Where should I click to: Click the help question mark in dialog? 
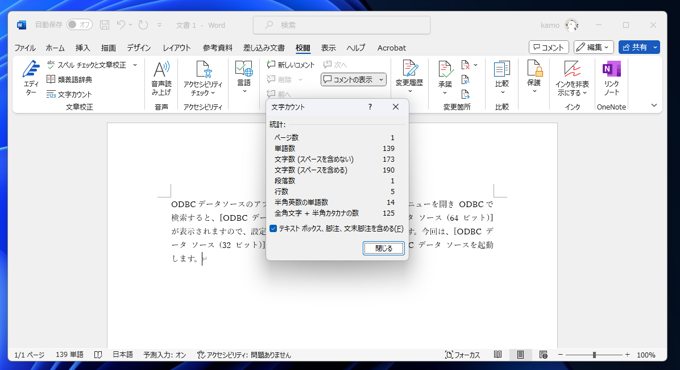point(370,107)
